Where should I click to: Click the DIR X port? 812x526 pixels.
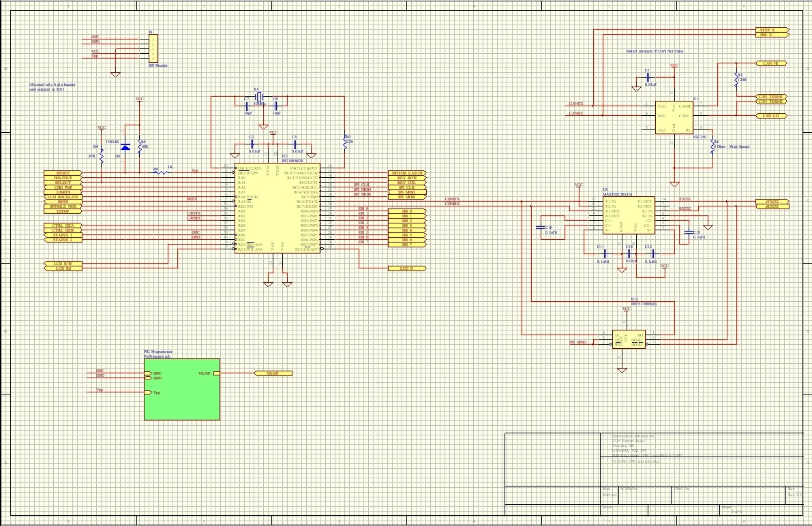point(772,35)
